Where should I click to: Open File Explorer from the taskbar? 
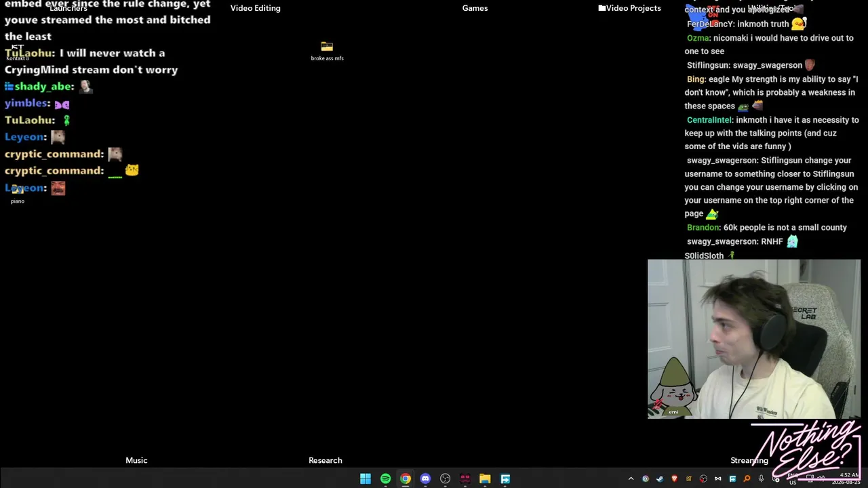click(x=485, y=479)
